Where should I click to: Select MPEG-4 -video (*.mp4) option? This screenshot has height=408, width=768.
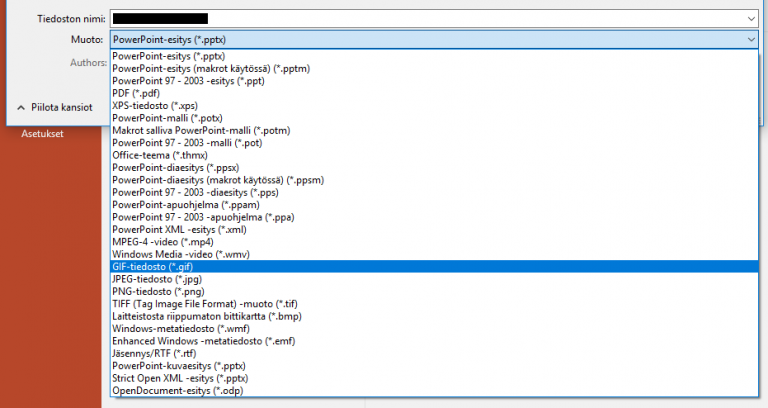click(162, 241)
